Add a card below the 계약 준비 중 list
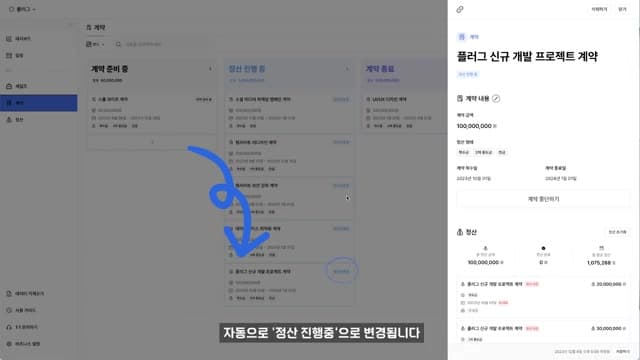Image resolution: width=640 pixels, height=360 pixels. point(152,142)
